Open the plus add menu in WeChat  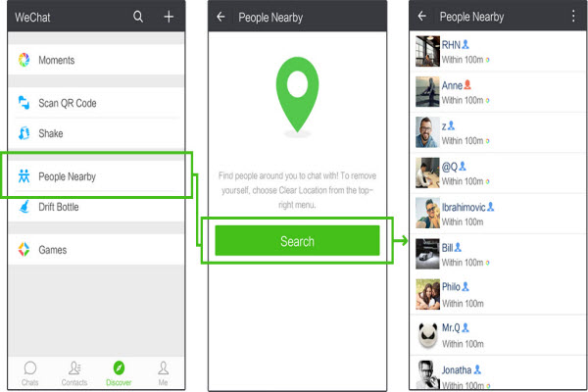(x=169, y=17)
